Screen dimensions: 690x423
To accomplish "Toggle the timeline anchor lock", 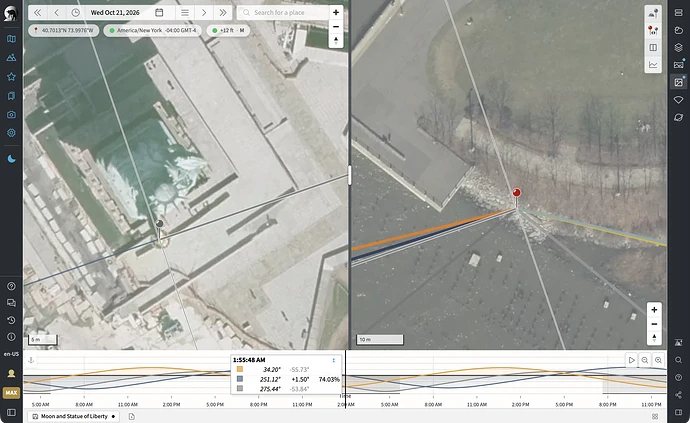I will point(31,360).
